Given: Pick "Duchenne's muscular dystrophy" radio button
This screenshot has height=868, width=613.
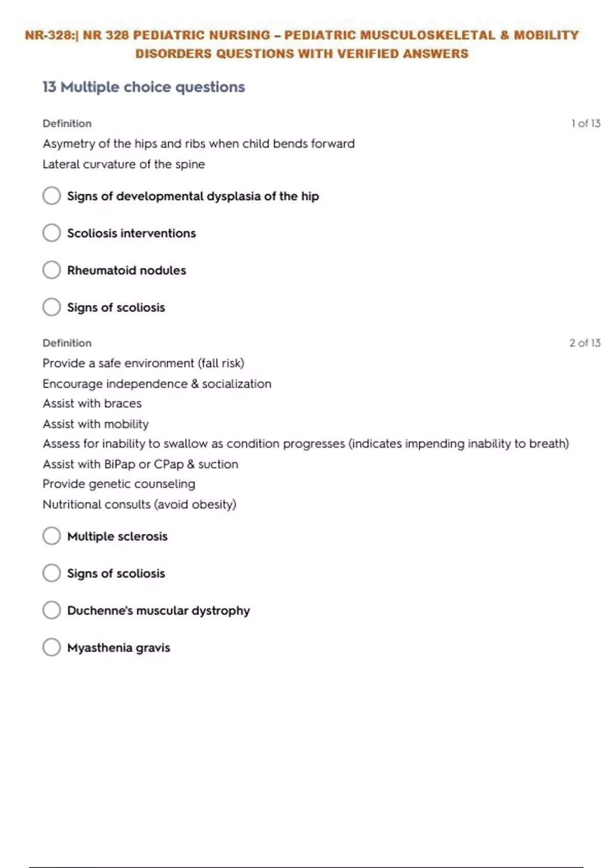Looking at the screenshot, I should (x=52, y=610).
